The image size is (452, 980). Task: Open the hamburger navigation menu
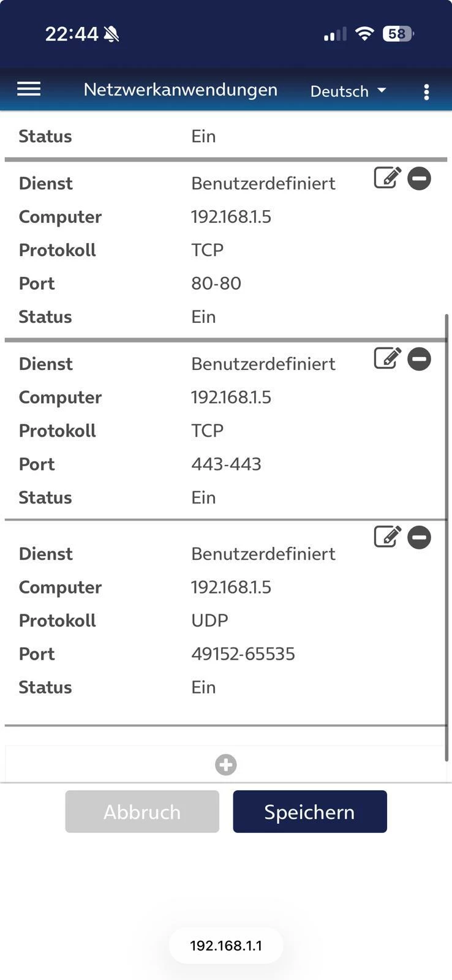click(x=29, y=89)
